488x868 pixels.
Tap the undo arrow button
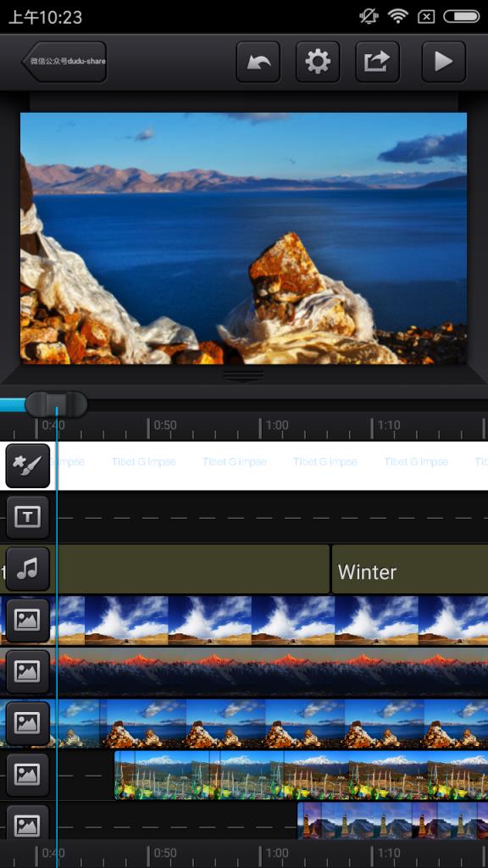pyautogui.click(x=258, y=61)
